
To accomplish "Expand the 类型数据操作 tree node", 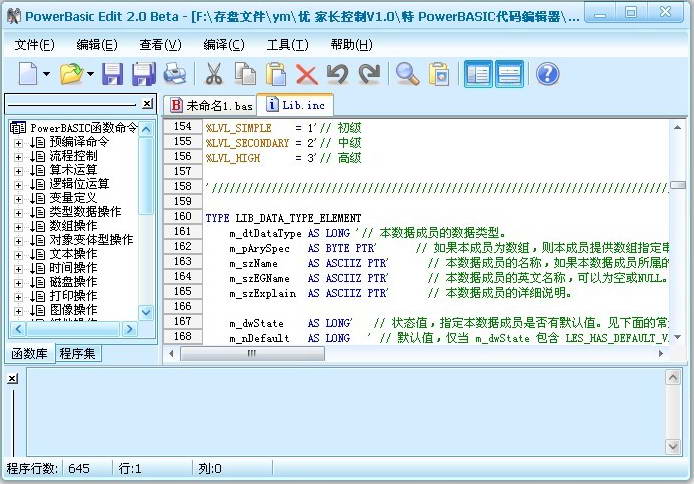I will point(18,213).
